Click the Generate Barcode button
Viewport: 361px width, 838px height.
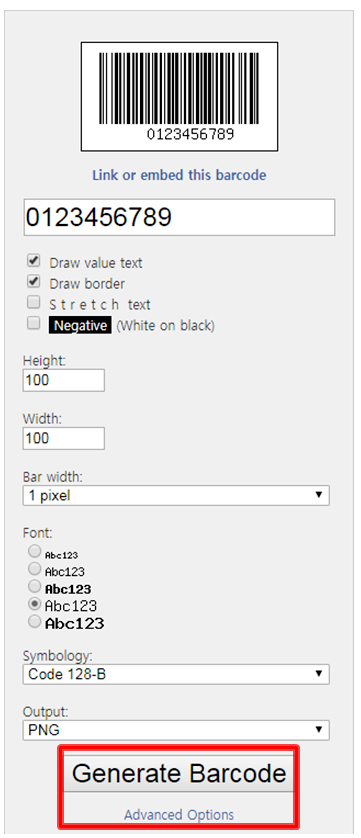(179, 773)
